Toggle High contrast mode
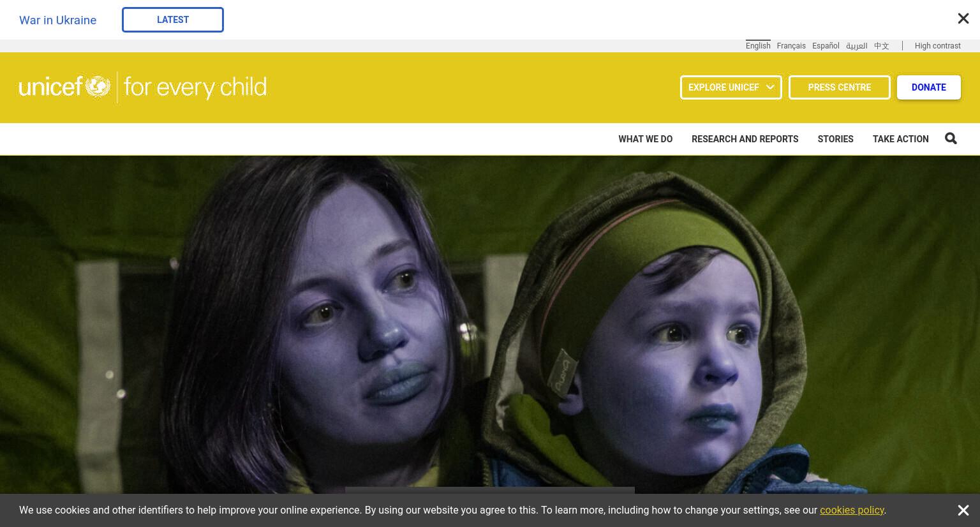 937,46
